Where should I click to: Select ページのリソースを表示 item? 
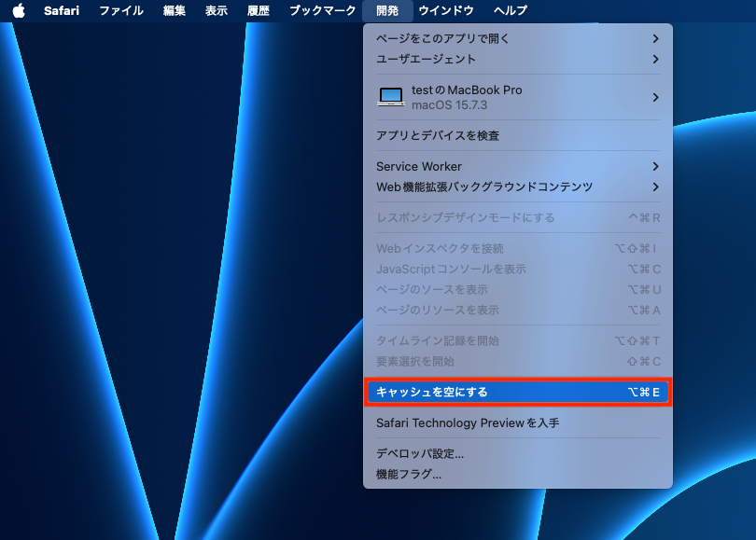click(x=518, y=311)
